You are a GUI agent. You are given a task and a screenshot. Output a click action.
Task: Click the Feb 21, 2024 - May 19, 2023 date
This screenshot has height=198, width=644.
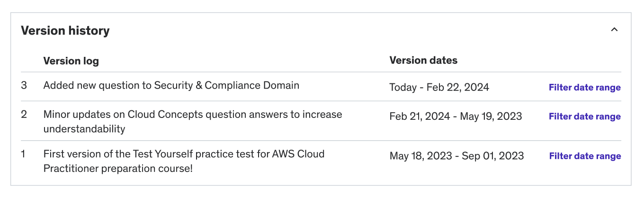pos(456,117)
